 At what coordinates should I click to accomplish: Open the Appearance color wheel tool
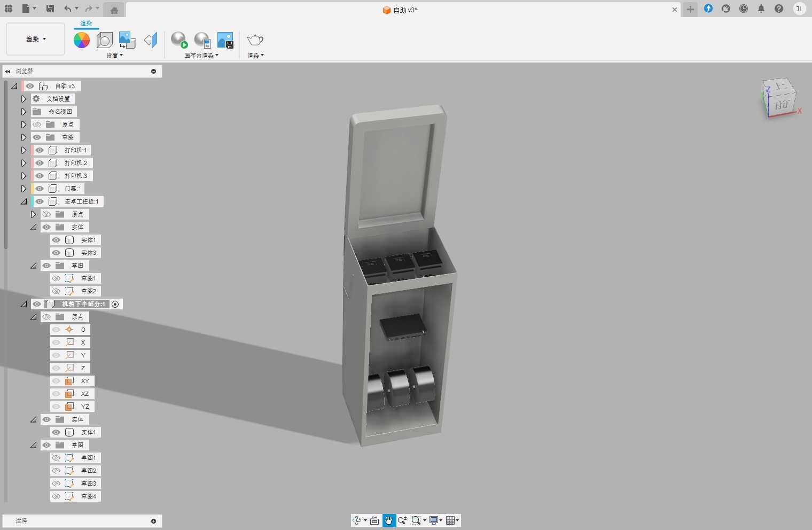(82, 40)
